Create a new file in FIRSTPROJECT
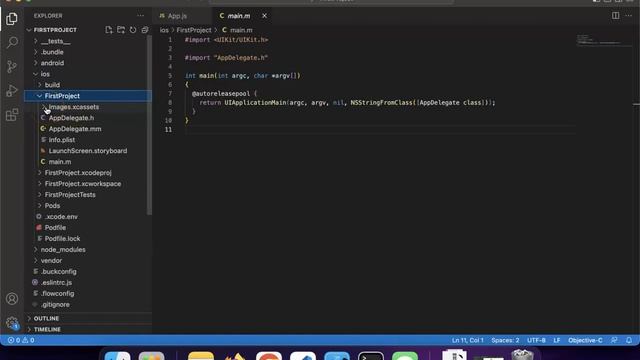This screenshot has width=640, height=360. [x=109, y=30]
